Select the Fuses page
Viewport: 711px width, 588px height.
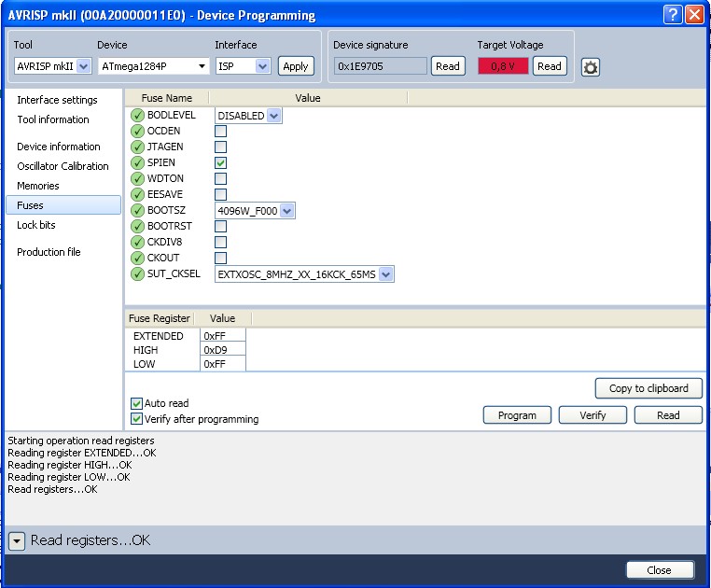pyautogui.click(x=63, y=205)
